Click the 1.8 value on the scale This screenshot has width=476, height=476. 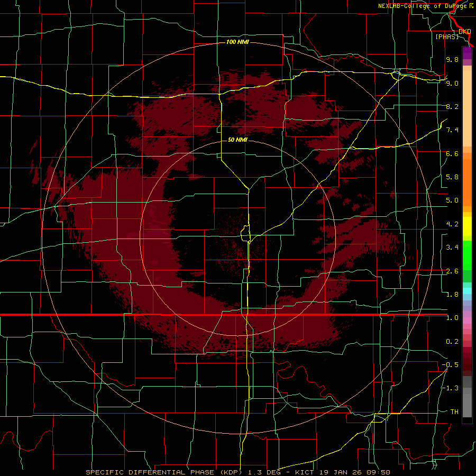(x=452, y=295)
